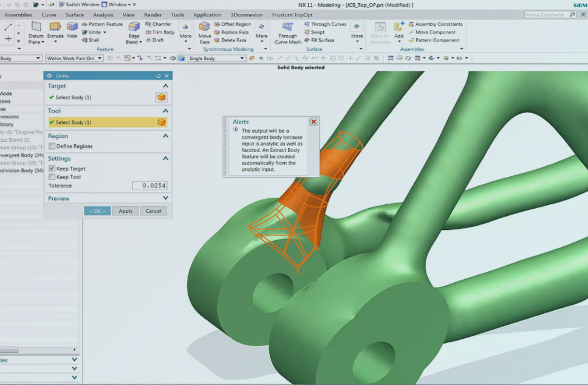Click Switch Window in top bar

tap(79, 4)
